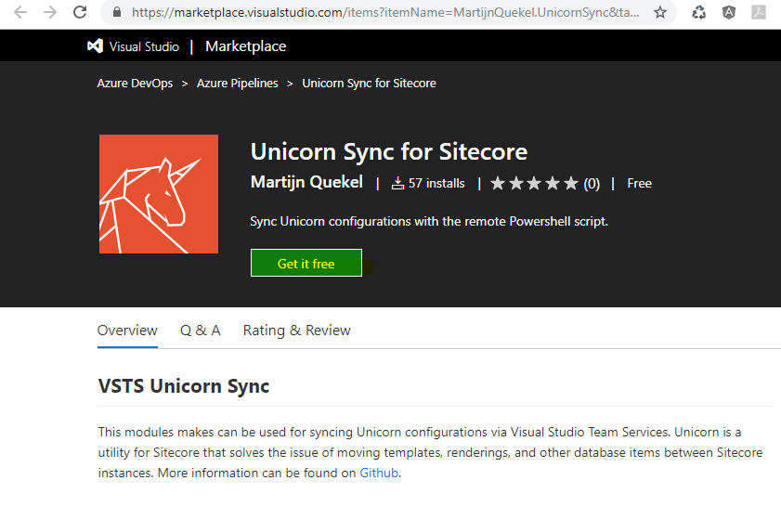781x532 pixels.
Task: Follow the Github link
Action: [379, 473]
